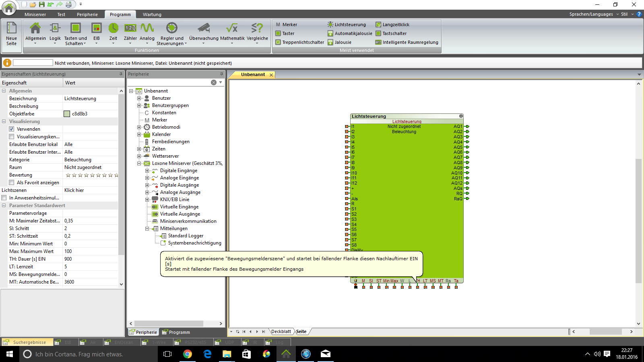Open the Überwachung camera icon
This screenshot has height=362, width=644.
click(x=204, y=28)
